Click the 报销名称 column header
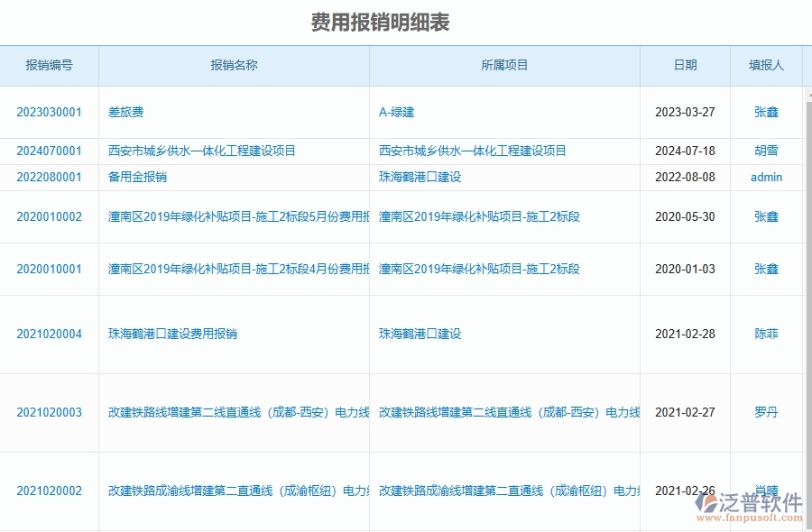This screenshot has width=812, height=532. point(234,65)
